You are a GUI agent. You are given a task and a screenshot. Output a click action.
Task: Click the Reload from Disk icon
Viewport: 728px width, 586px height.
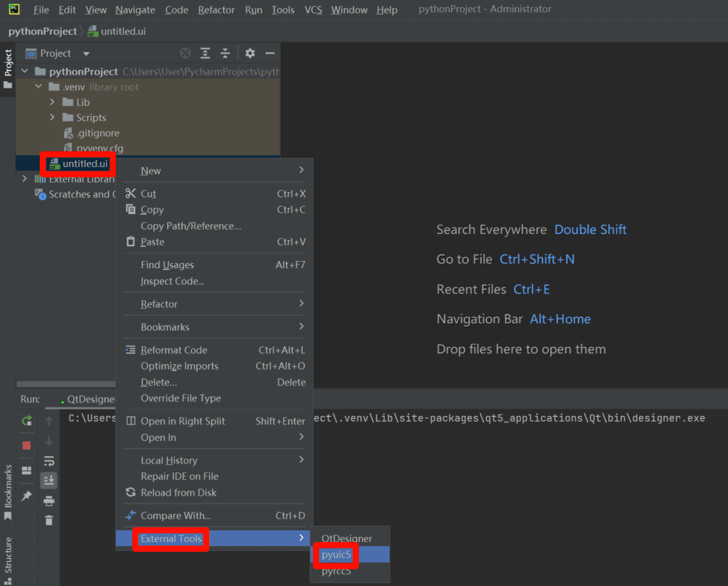131,492
